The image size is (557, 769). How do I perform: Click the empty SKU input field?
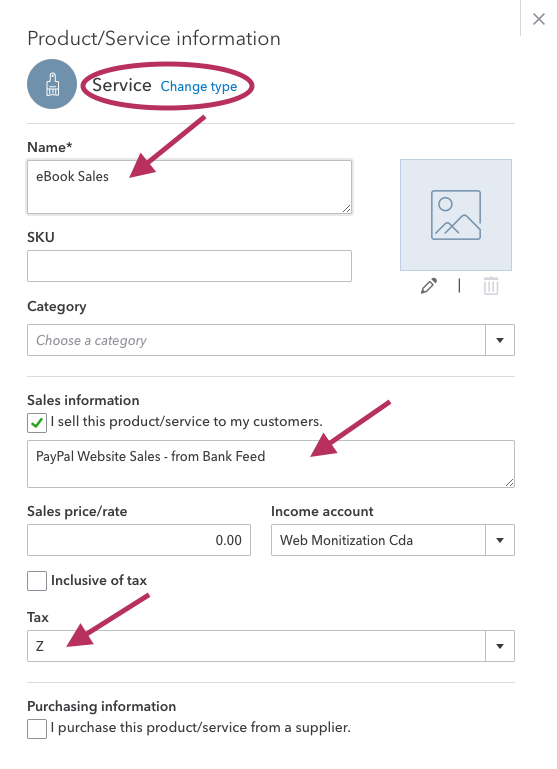click(x=189, y=266)
